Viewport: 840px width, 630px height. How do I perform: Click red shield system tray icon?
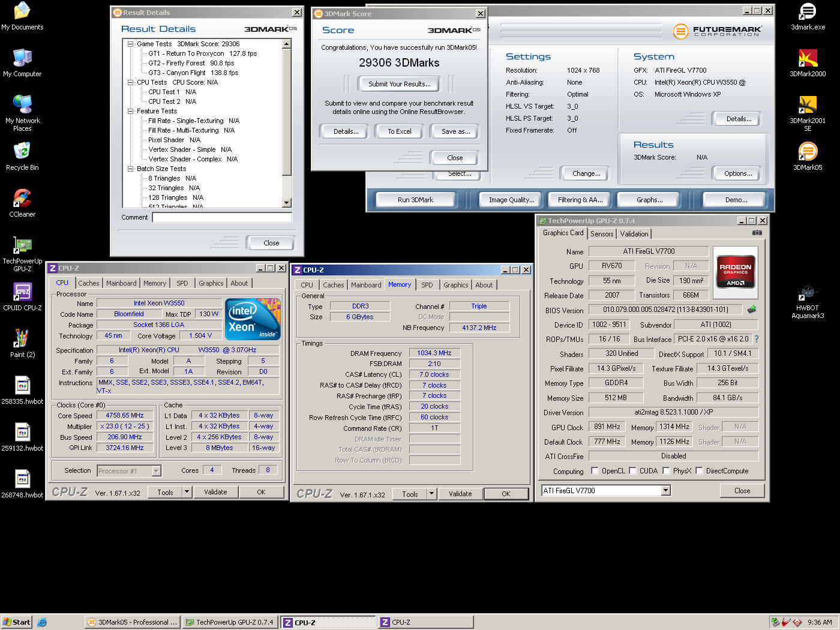point(797,622)
